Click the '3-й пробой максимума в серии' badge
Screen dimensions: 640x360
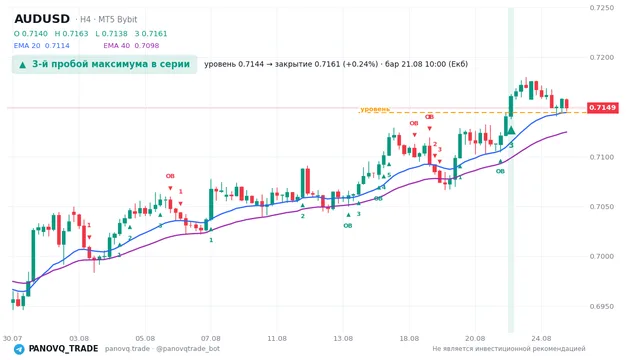(x=104, y=64)
